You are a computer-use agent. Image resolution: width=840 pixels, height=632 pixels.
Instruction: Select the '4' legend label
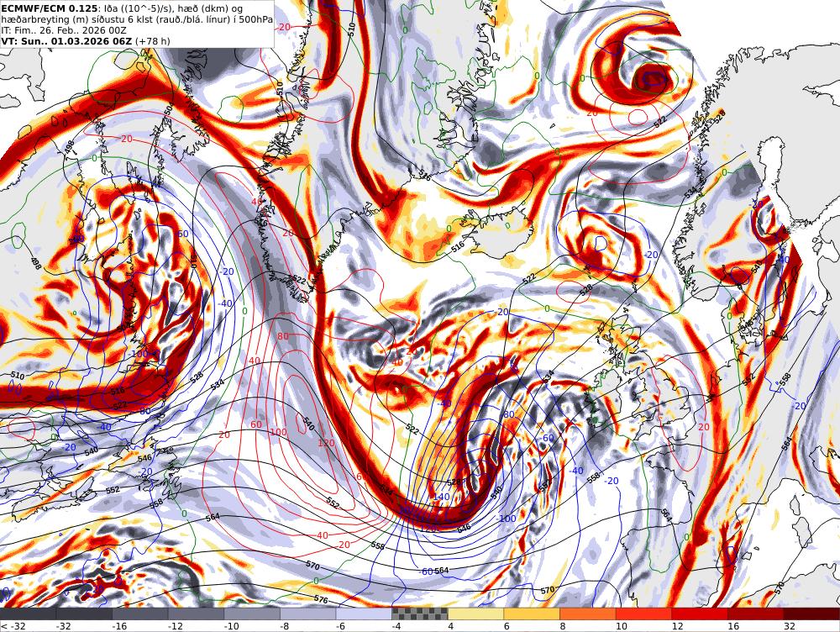point(450,626)
